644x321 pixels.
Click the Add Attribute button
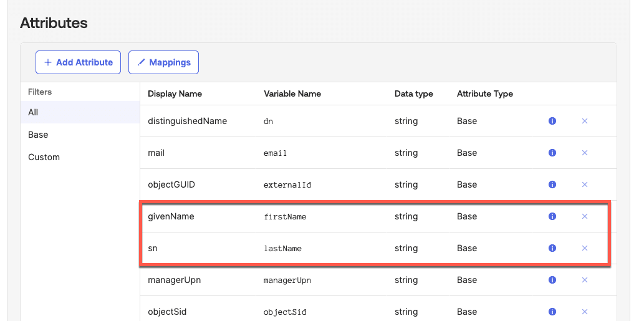[x=78, y=62]
